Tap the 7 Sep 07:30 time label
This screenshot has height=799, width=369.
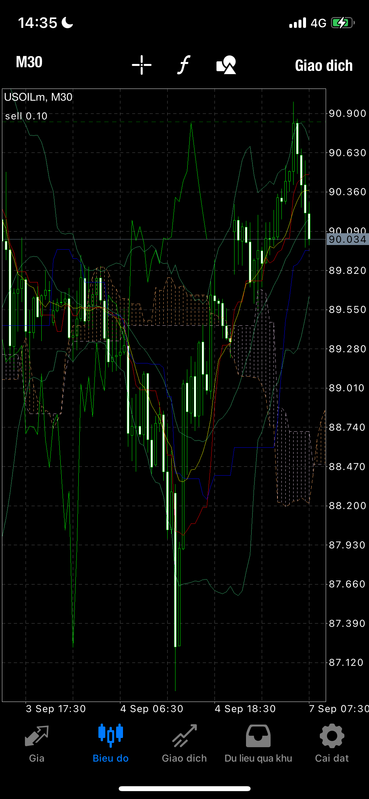[339, 709]
